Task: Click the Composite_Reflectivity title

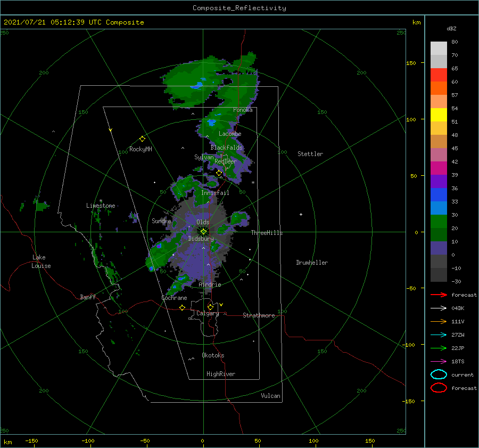Action: [x=239, y=8]
